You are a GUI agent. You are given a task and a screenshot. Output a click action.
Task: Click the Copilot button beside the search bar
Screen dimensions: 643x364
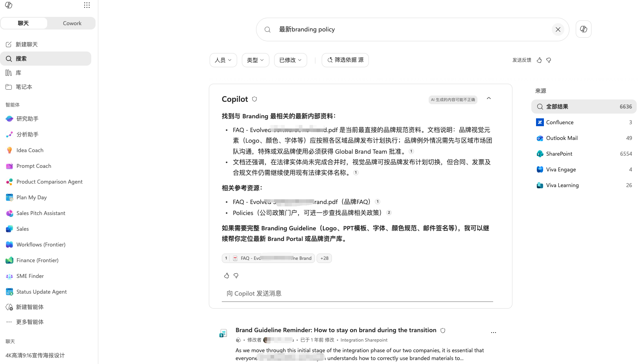point(584,29)
